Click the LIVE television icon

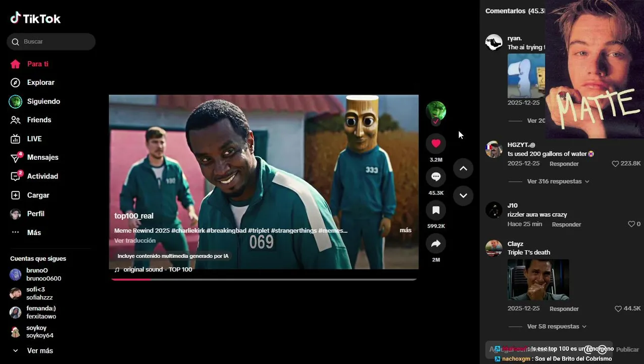click(16, 139)
